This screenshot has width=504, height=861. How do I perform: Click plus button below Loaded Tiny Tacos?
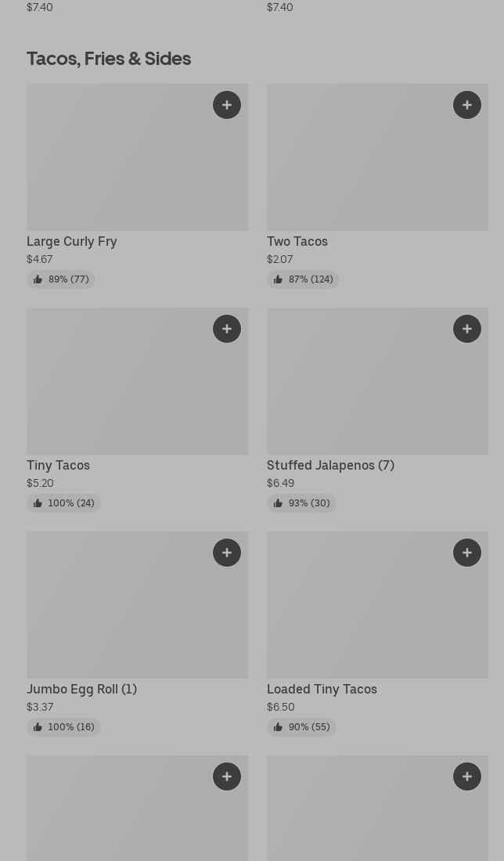pyautogui.click(x=467, y=776)
